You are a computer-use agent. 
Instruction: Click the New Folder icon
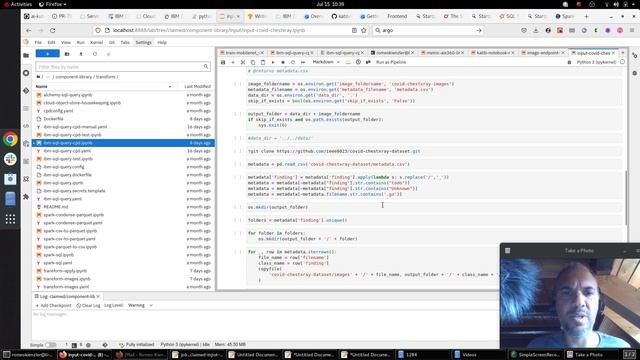(x=67, y=54)
